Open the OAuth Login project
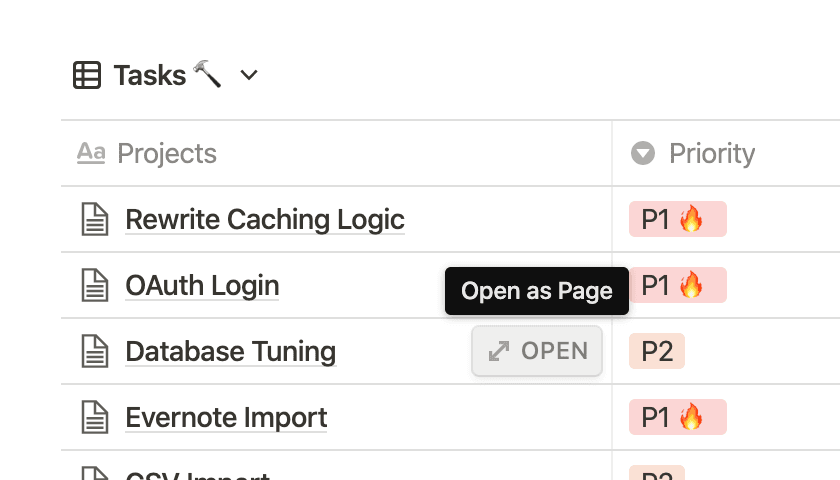 click(x=202, y=285)
